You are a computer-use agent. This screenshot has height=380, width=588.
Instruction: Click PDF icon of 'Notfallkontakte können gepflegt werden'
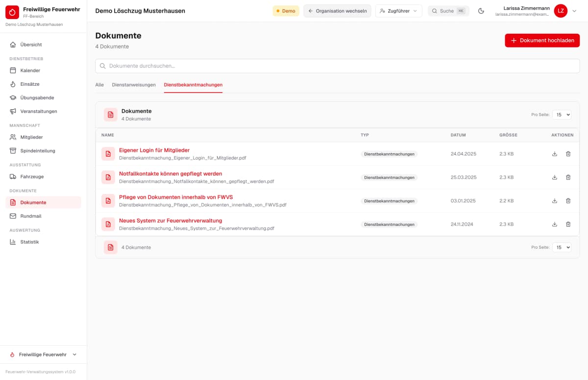108,177
